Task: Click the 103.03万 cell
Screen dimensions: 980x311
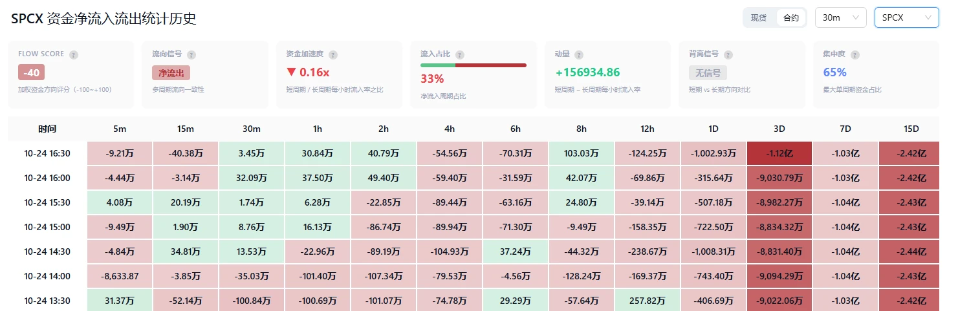Action: (582, 153)
